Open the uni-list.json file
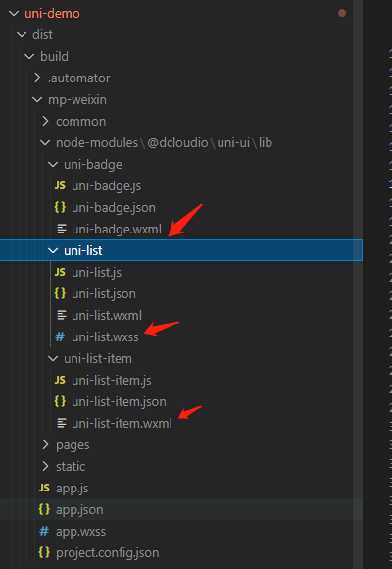Viewport: 392px width, 569px height. click(x=104, y=294)
